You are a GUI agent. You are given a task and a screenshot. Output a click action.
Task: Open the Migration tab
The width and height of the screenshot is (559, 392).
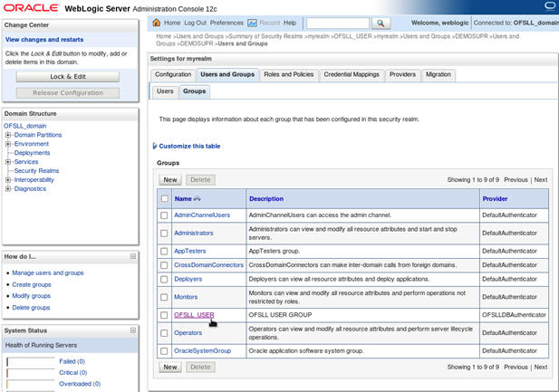pos(439,74)
